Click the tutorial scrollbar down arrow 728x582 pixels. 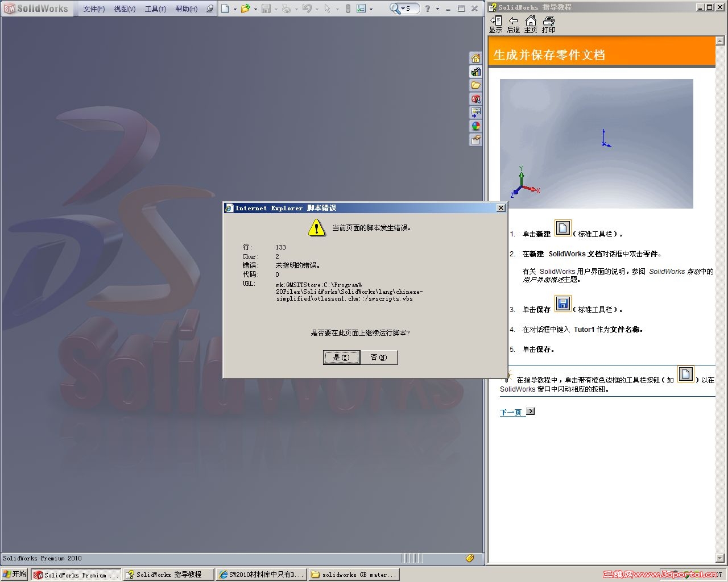(x=720, y=558)
